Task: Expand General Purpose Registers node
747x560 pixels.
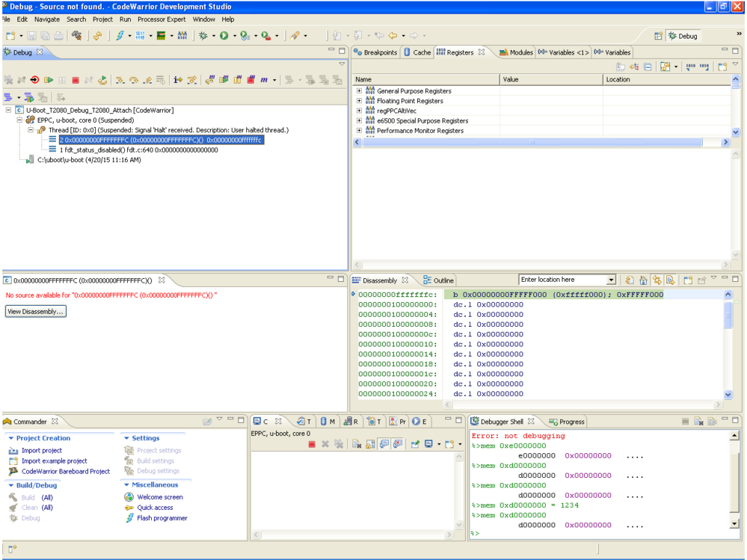Action: click(x=359, y=91)
